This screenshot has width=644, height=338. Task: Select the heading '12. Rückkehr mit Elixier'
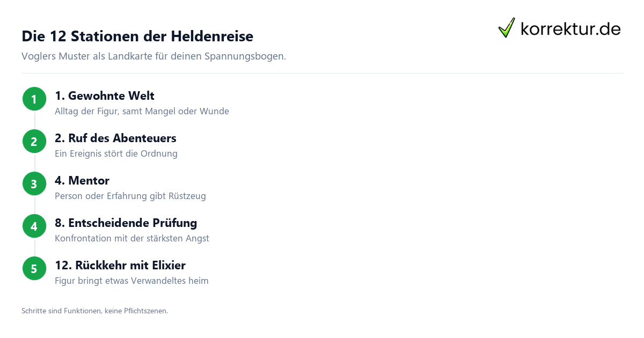120,266
